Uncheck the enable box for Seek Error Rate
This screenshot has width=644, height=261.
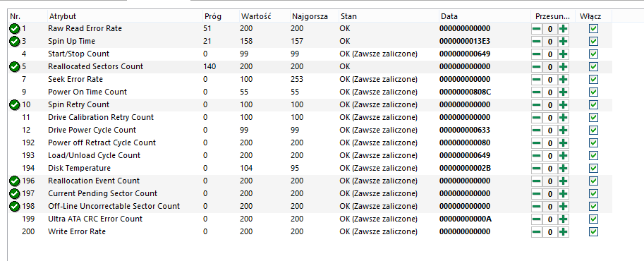pyautogui.click(x=593, y=79)
